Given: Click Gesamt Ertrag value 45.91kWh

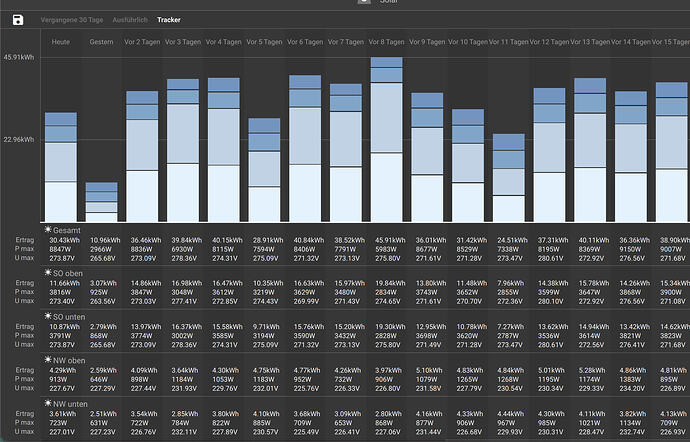Looking at the screenshot, I should [390, 240].
